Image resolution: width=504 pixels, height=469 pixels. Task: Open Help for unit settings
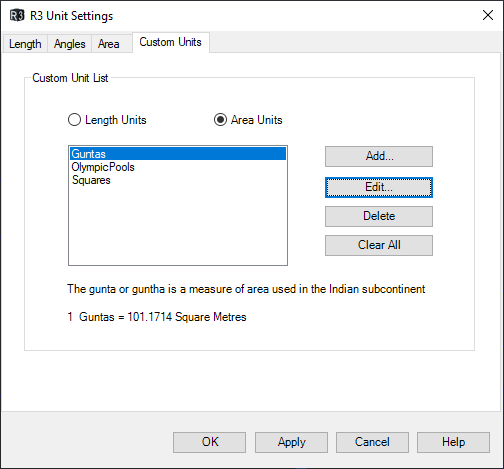point(453,442)
